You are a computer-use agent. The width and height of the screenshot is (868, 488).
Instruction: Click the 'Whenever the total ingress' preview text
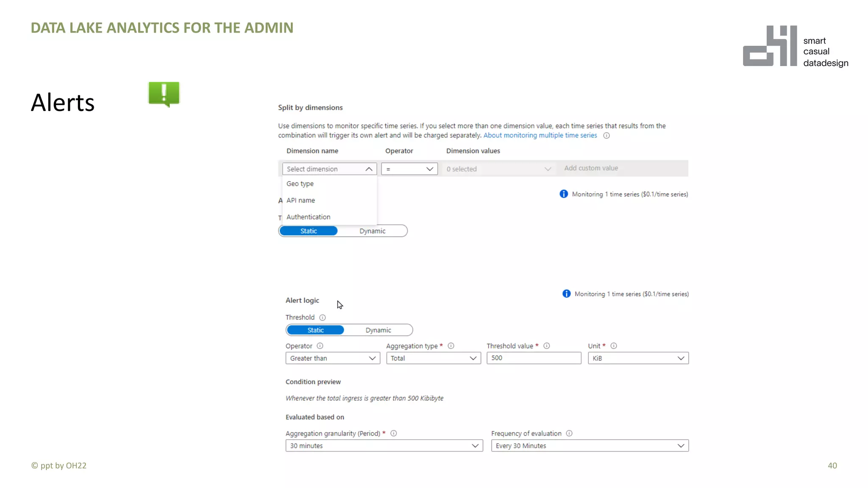click(364, 398)
